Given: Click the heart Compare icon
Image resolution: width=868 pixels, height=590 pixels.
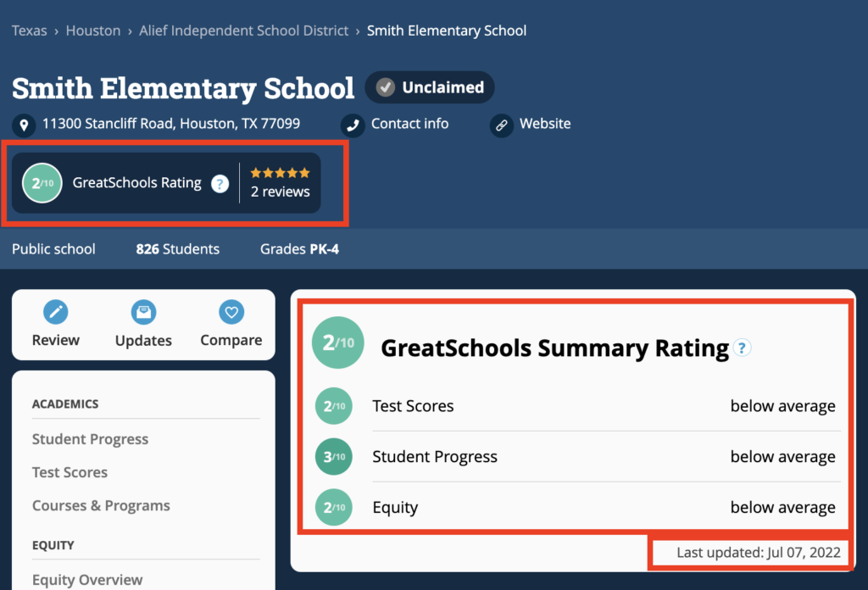Looking at the screenshot, I should click(231, 312).
